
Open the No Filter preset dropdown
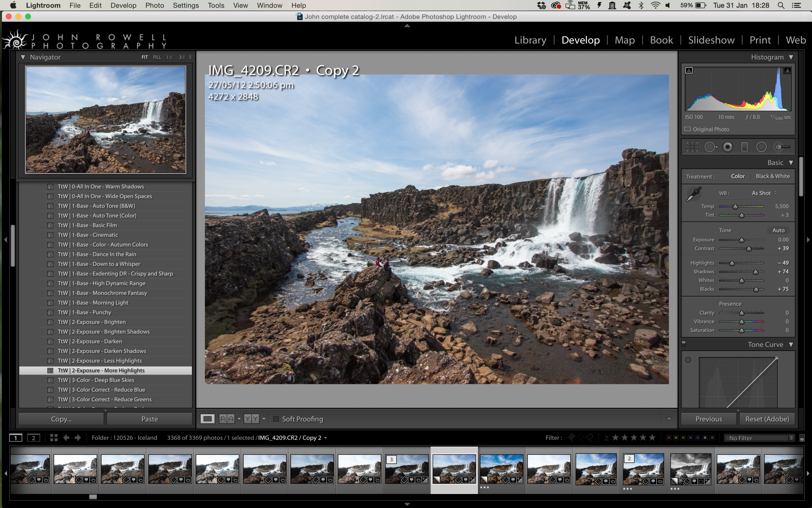pyautogui.click(x=759, y=438)
